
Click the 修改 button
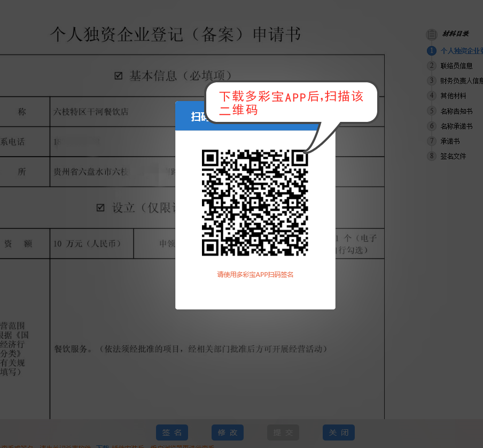point(227,432)
